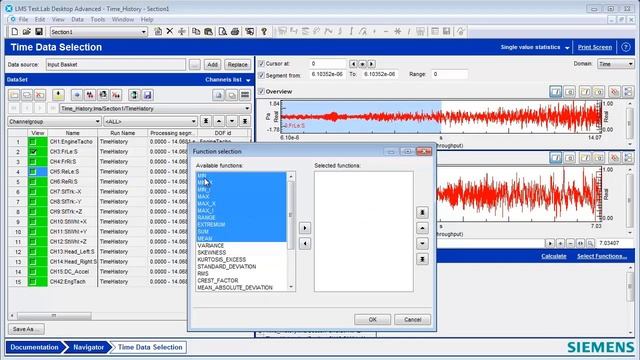Toggle View checkbox for CH42:EngTach
This screenshot has width=640, height=360.
[33, 282]
